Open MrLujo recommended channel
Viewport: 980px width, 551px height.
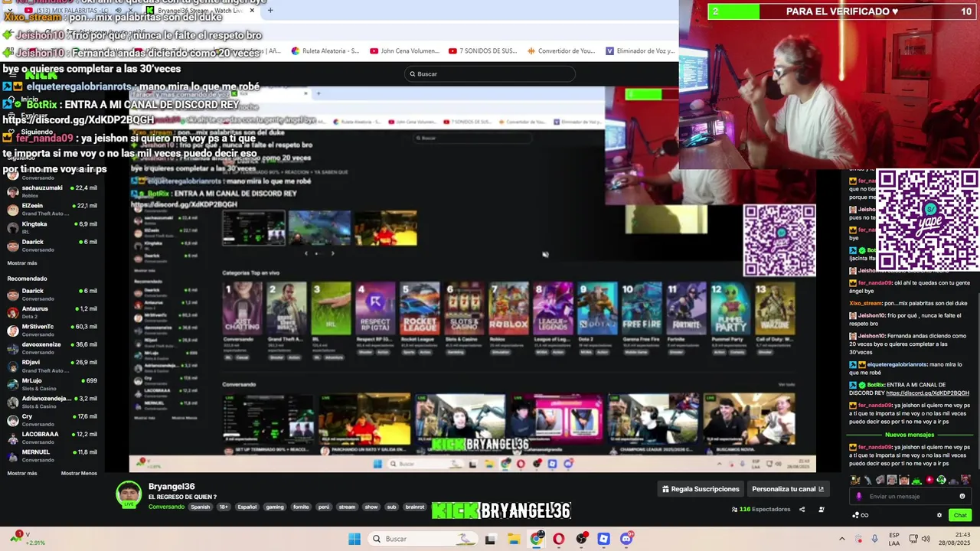pos(54,384)
